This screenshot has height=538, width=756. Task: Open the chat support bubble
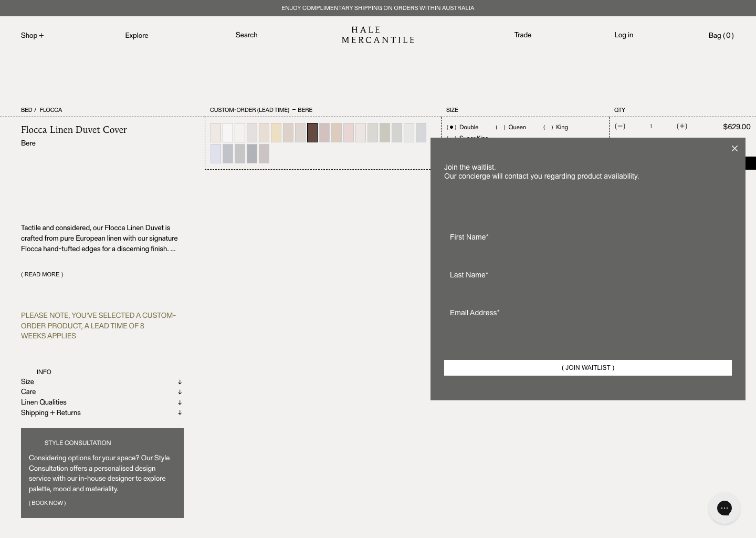tap(724, 508)
